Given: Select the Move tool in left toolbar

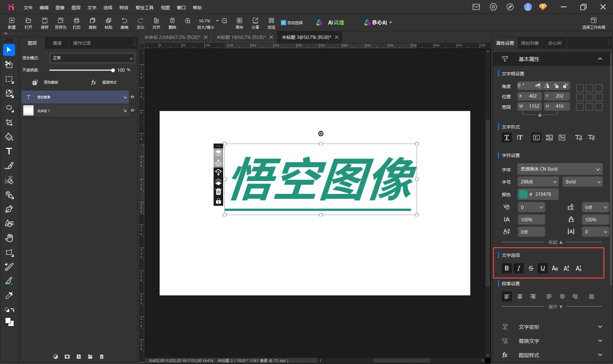Looking at the screenshot, I should click(x=9, y=50).
